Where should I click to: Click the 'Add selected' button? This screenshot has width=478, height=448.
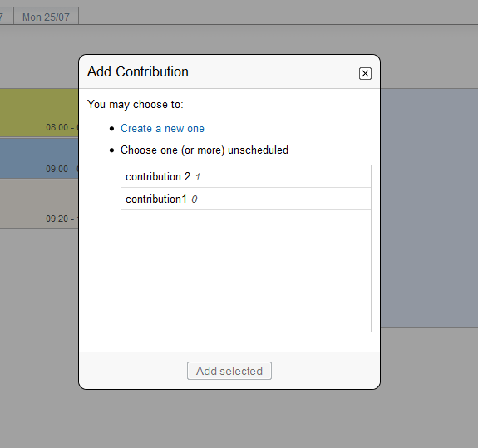229,371
